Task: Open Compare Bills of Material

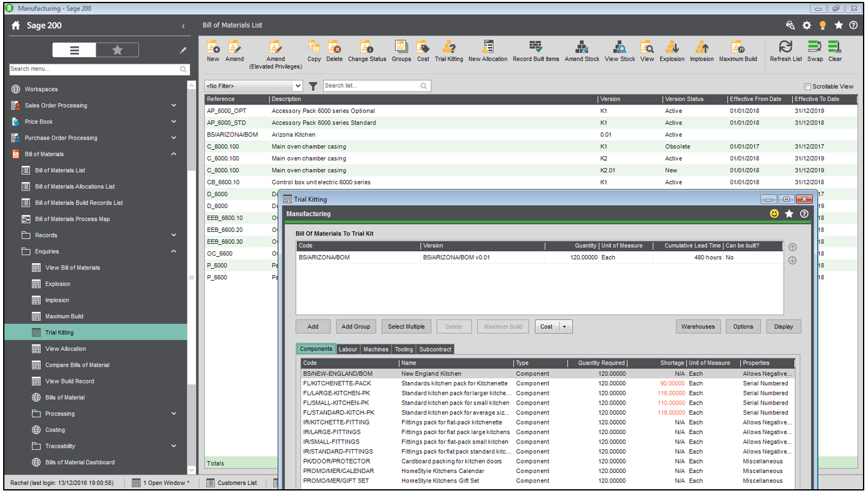Action: (78, 365)
